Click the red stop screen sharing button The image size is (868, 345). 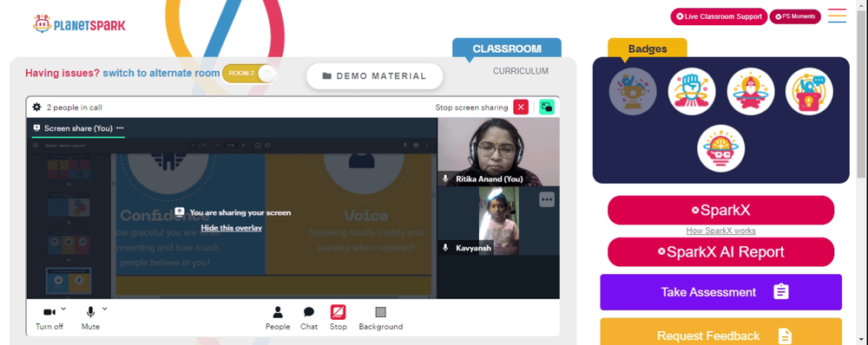[521, 107]
